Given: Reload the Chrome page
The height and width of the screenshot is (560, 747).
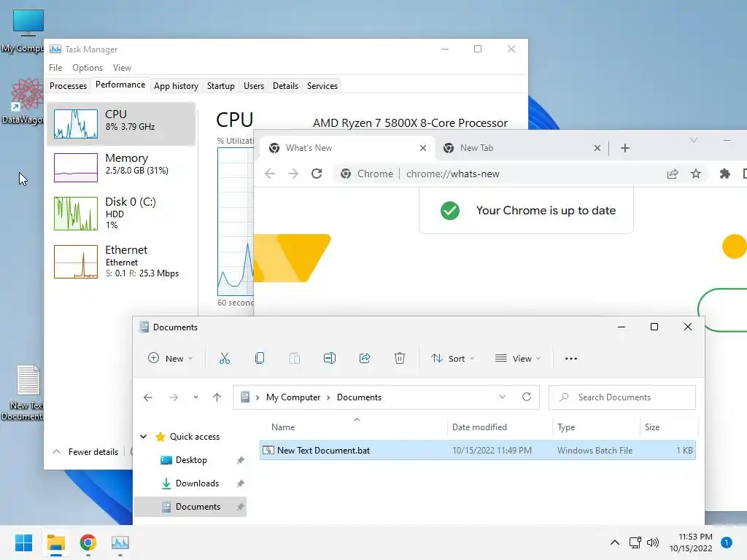Looking at the screenshot, I should (317, 174).
